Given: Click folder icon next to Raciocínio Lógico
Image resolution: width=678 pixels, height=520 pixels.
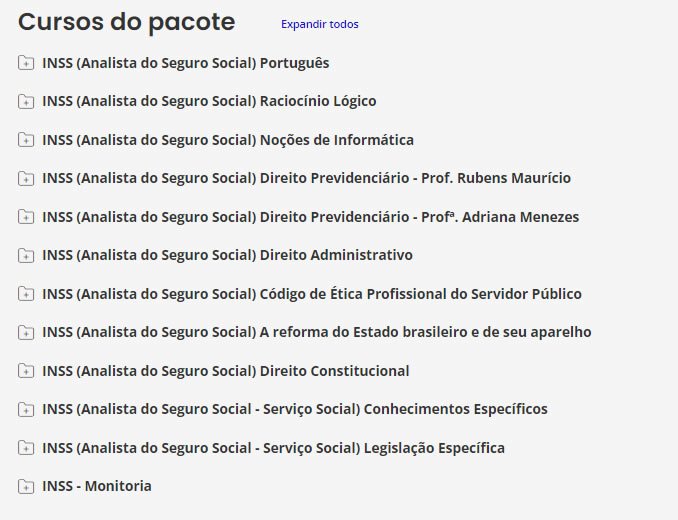Looking at the screenshot, I should point(26,101).
